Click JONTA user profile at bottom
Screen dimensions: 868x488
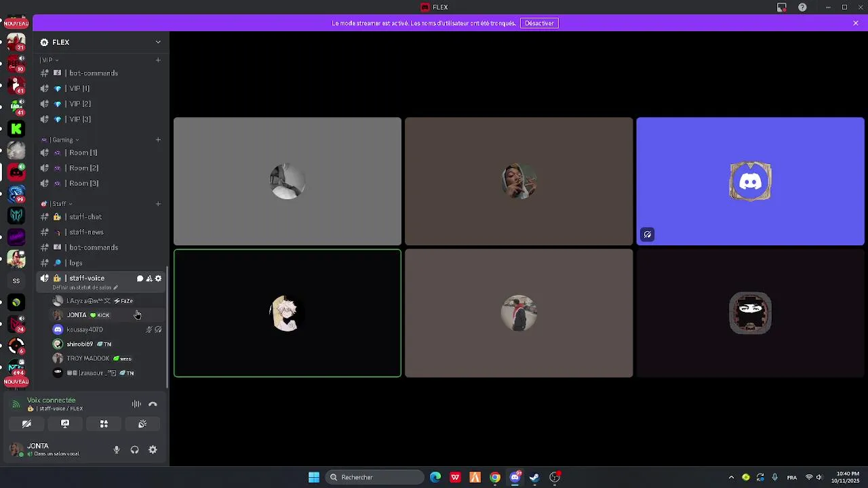click(x=58, y=449)
